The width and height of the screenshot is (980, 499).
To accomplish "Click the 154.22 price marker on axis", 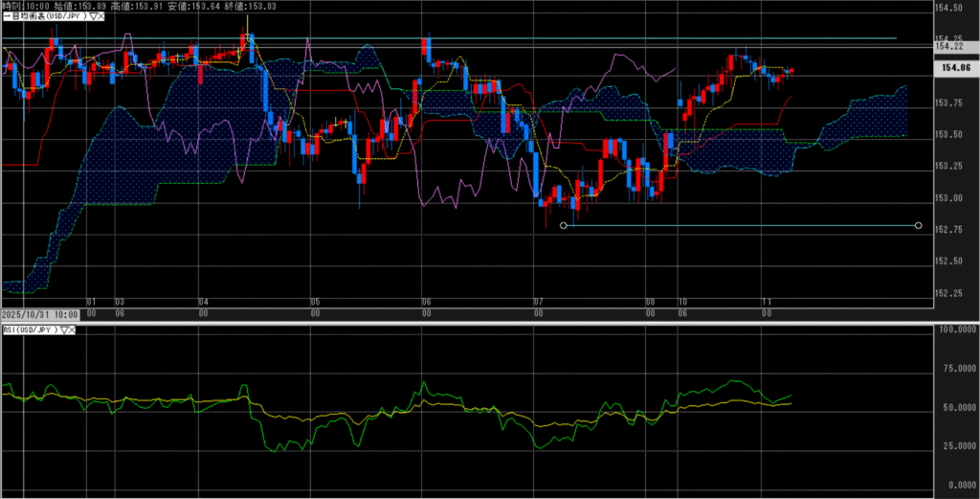I will pos(948,46).
